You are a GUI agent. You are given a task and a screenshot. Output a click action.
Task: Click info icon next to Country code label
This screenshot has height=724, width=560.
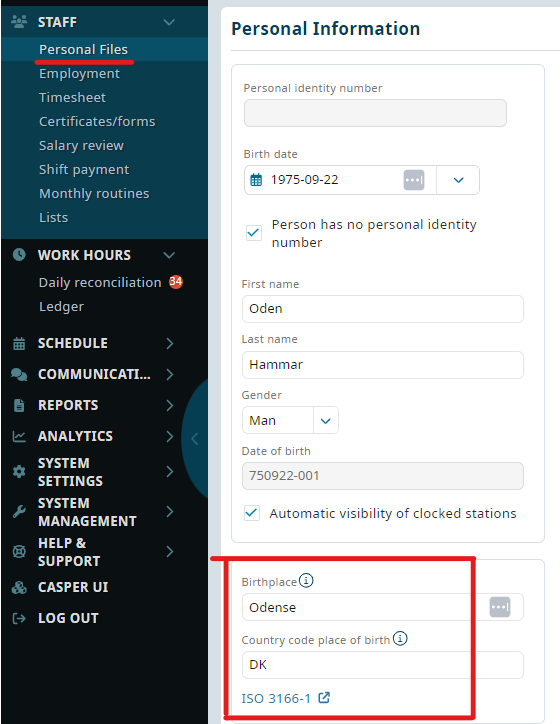coord(400,638)
